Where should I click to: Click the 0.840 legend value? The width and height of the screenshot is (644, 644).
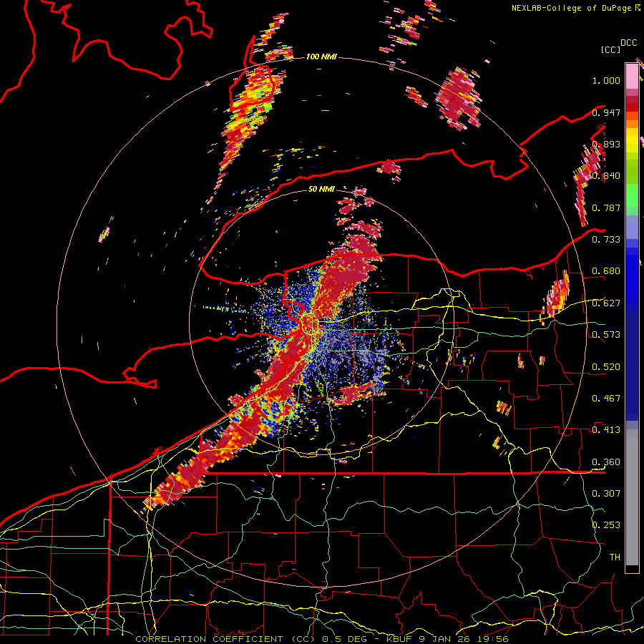pyautogui.click(x=606, y=176)
